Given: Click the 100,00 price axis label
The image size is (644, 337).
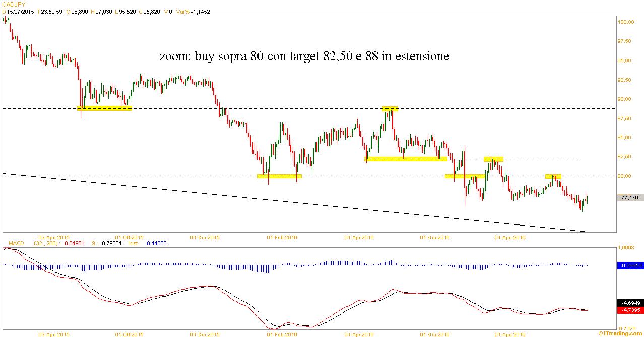Looking at the screenshot, I should 625,22.
